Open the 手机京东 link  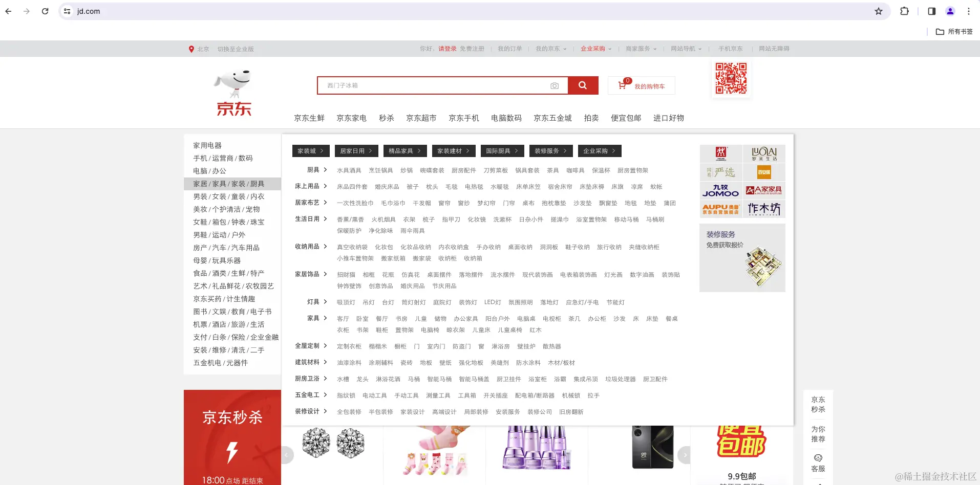[x=731, y=49]
